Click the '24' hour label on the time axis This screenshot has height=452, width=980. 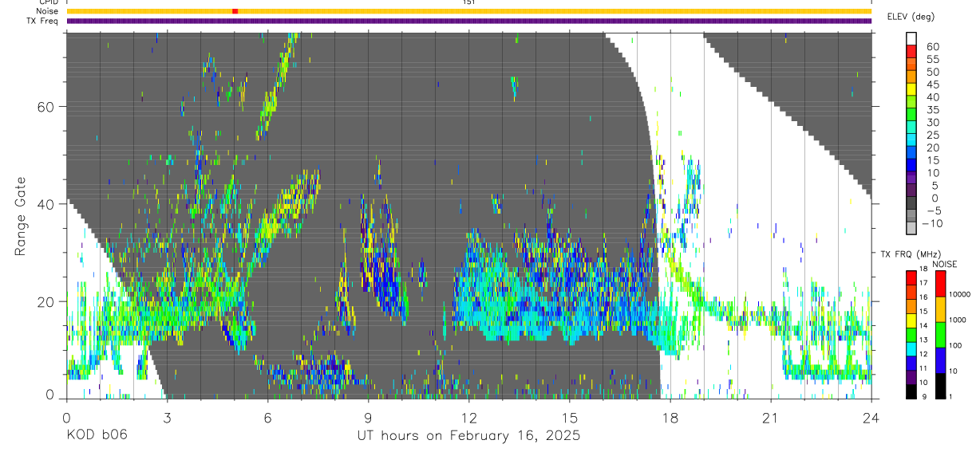point(871,418)
